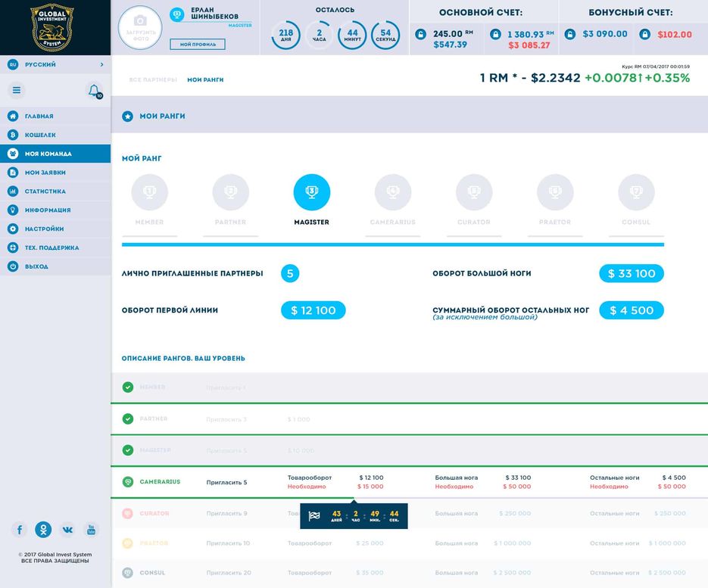Expand the РУССКИЙ language selector
This screenshot has width=708, height=588.
pyautogui.click(x=55, y=64)
